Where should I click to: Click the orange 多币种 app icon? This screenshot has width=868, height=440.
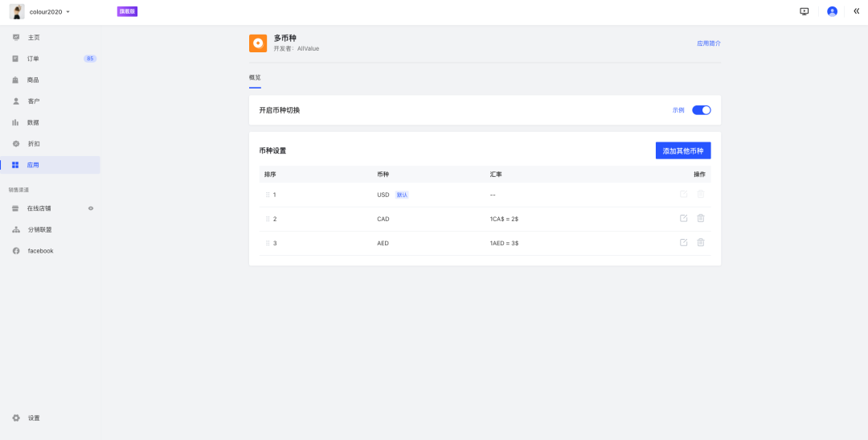[x=258, y=43]
